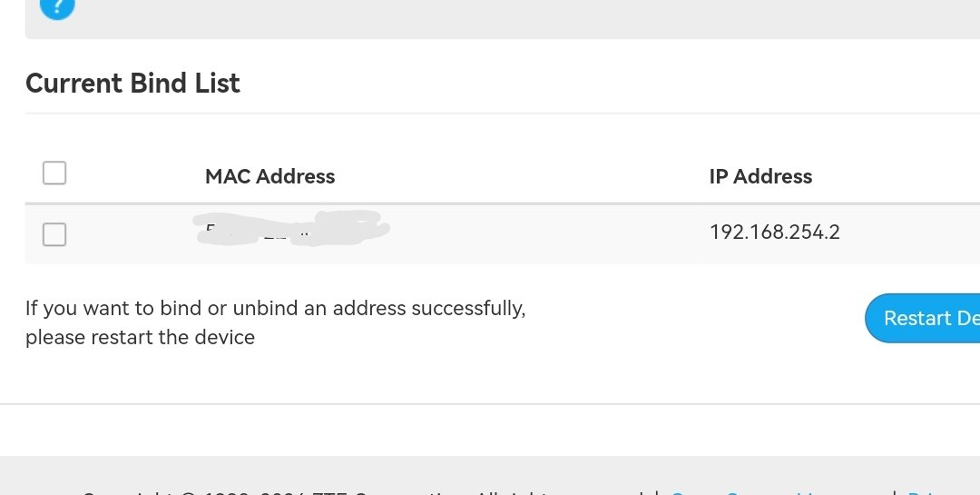The width and height of the screenshot is (980, 495).
Task: Click the gray footer bar's left blank area
Action: pyautogui.click(x=36, y=474)
